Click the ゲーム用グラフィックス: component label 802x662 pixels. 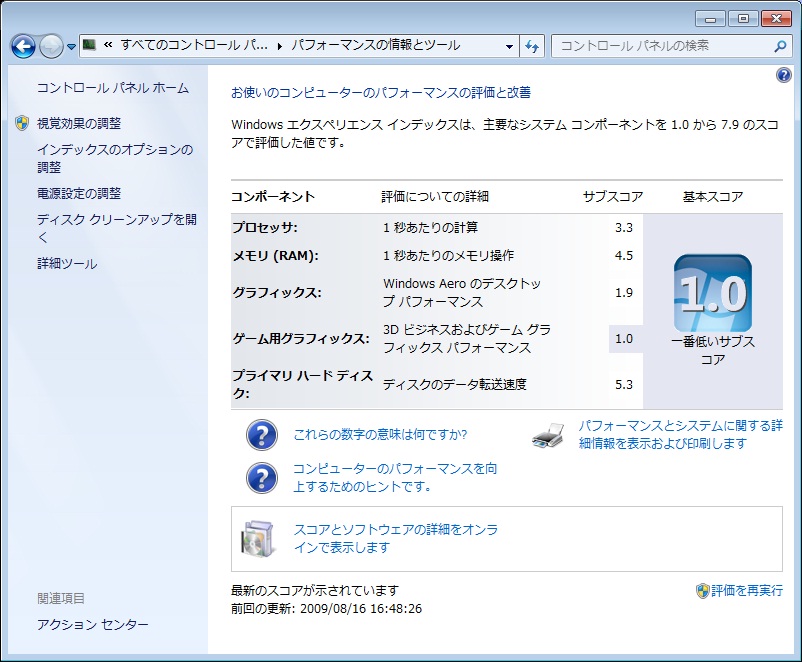click(x=301, y=339)
